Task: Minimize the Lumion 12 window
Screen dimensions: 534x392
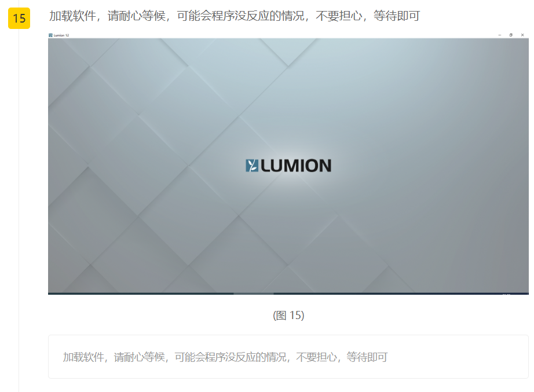Action: click(500, 35)
